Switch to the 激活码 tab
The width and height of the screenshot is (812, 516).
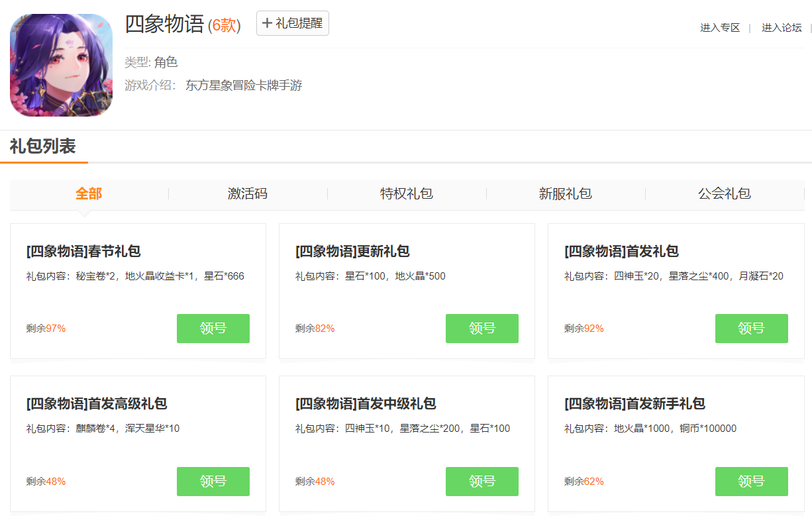(248, 194)
